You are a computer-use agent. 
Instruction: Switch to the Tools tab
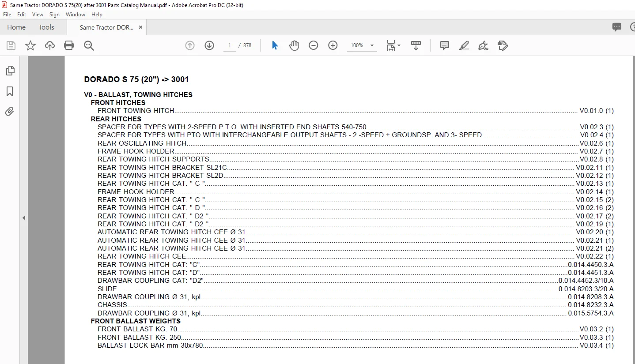tap(46, 27)
